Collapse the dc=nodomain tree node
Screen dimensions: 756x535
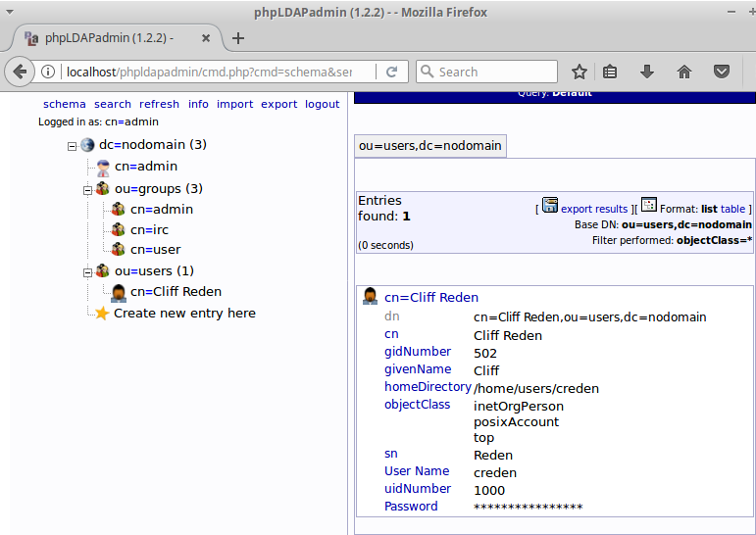click(72, 146)
